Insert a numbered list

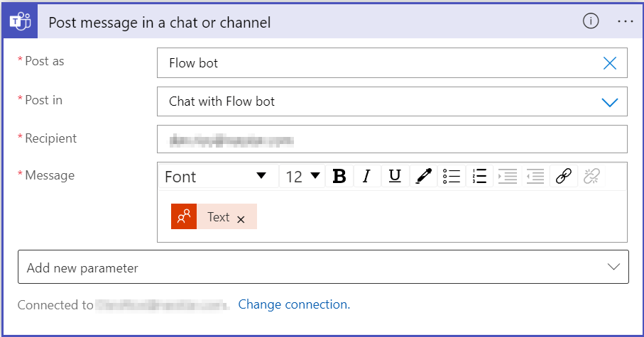click(x=479, y=177)
